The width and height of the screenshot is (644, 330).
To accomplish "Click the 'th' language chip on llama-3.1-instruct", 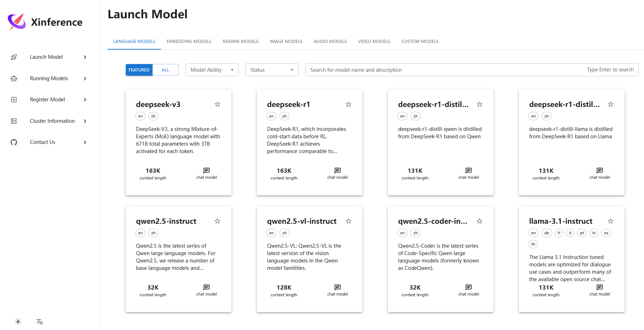I will coord(533,244).
